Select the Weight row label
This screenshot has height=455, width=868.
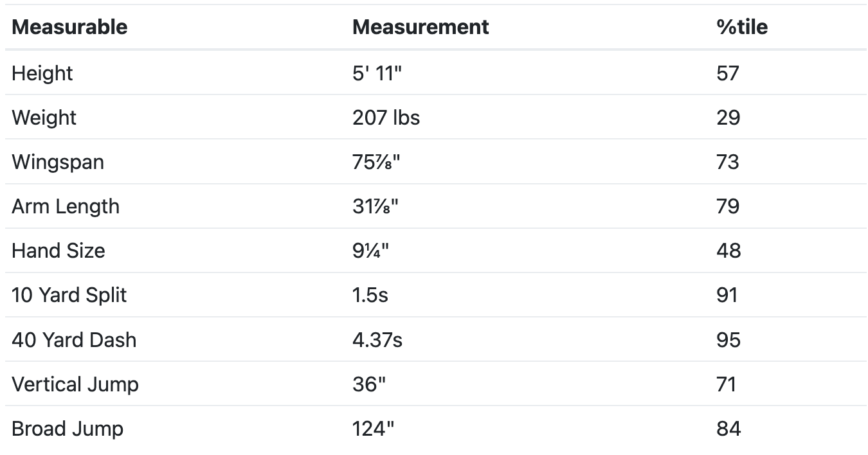(x=44, y=118)
